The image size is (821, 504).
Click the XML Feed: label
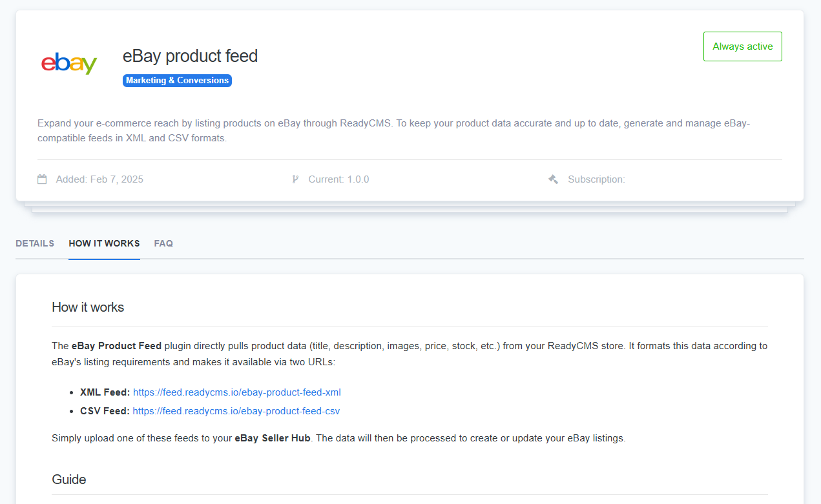pos(105,392)
